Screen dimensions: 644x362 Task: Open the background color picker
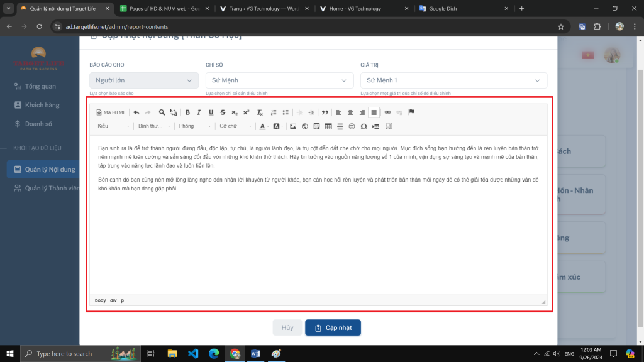tap(278, 126)
